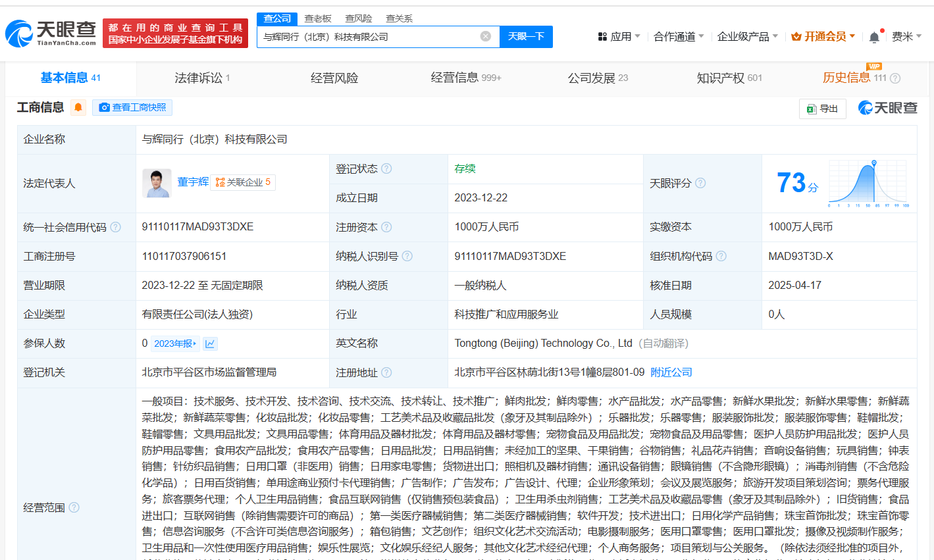This screenshot has height=560, width=934.
Task: Open the notification bell
Action: point(874,37)
